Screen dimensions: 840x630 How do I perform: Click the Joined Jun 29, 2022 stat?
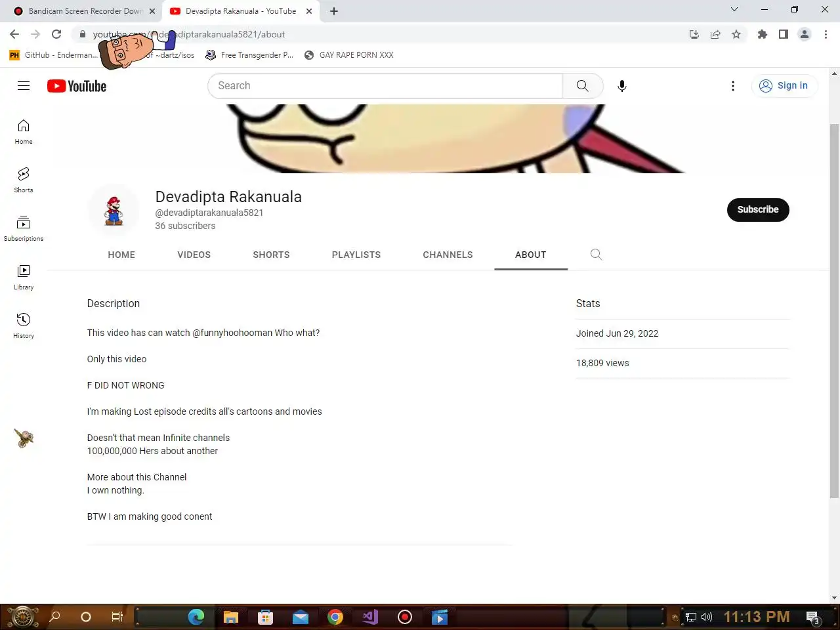click(x=617, y=333)
